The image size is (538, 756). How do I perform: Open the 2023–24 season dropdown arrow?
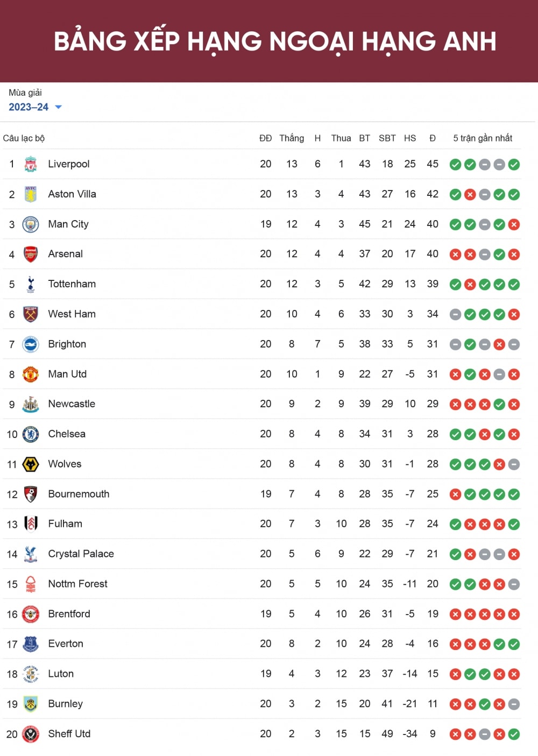(x=58, y=107)
